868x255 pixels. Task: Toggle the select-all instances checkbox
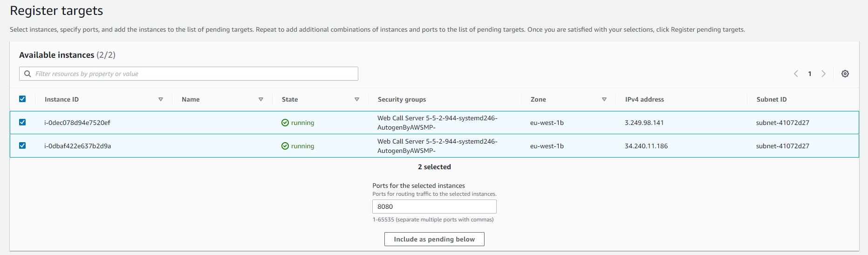click(22, 99)
